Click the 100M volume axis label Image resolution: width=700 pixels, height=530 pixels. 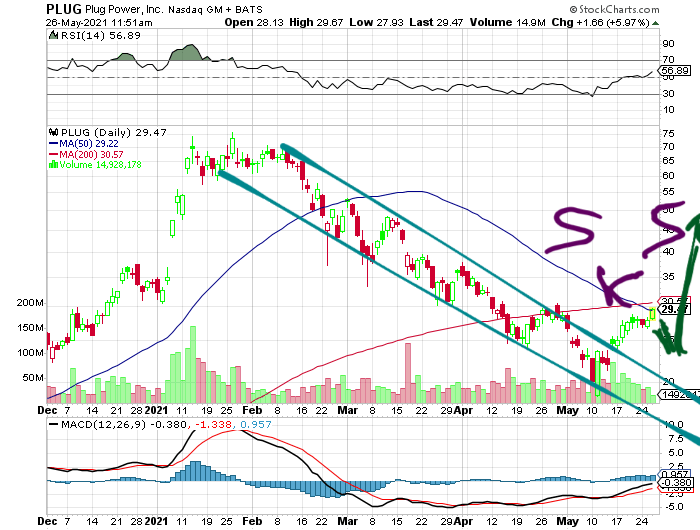click(x=30, y=353)
